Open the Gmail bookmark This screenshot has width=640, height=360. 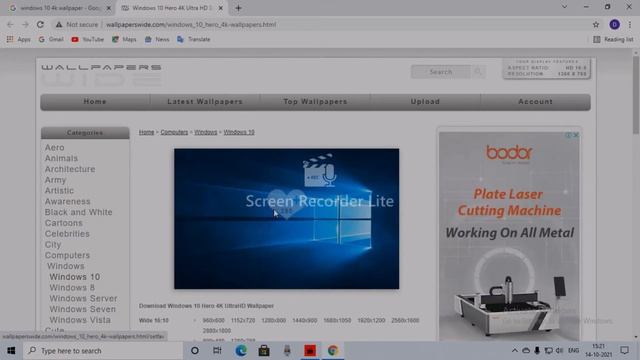(51, 39)
